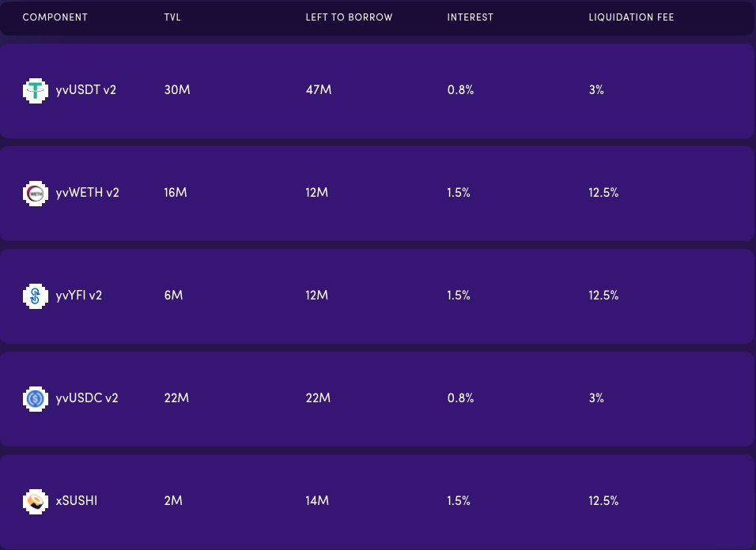Viewport: 756px width, 550px height.
Task: Click the yvWETH v2 16M TVL value
Action: [176, 193]
